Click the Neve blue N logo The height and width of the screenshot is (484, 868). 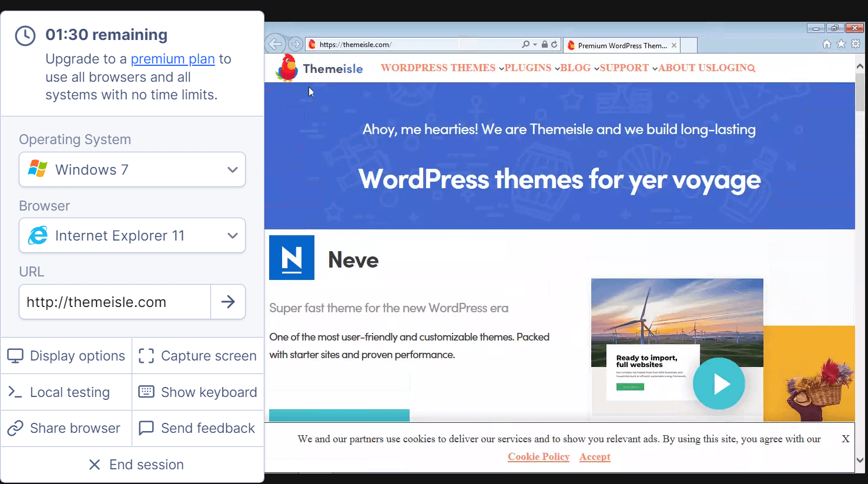pyautogui.click(x=291, y=258)
